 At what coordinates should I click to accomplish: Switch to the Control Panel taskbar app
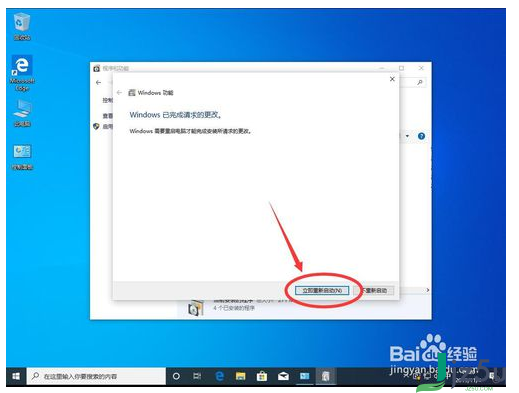(x=304, y=376)
